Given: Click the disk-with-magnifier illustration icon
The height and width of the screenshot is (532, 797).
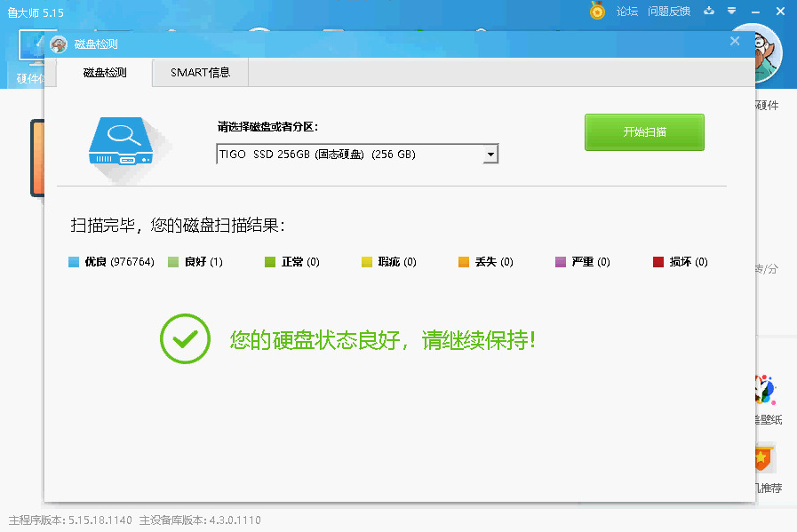Looking at the screenshot, I should pyautogui.click(x=122, y=138).
